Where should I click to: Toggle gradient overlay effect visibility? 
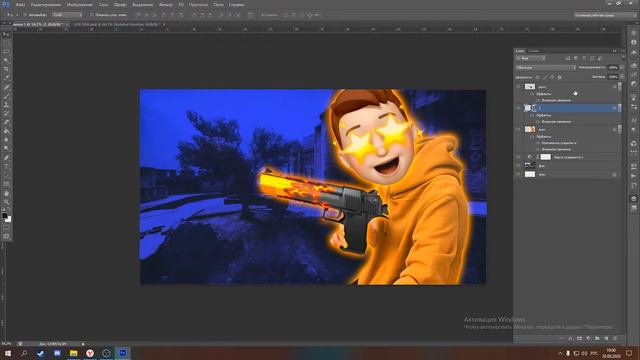[x=538, y=143]
